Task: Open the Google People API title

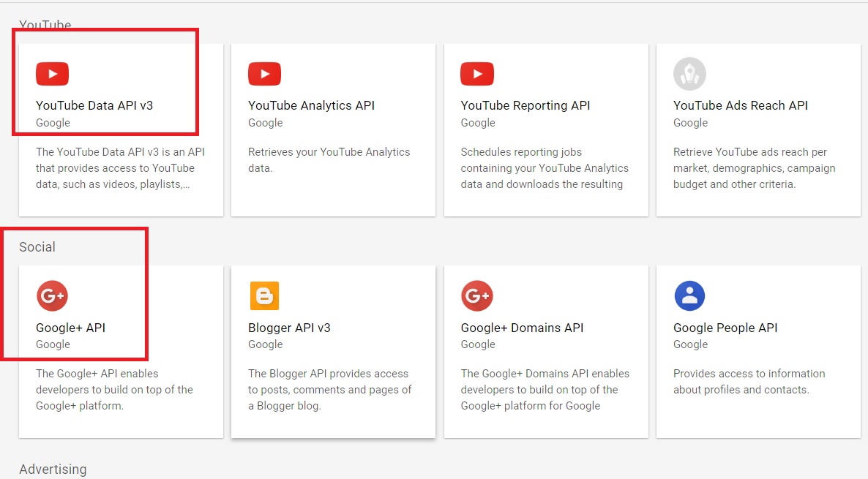Action: (725, 328)
